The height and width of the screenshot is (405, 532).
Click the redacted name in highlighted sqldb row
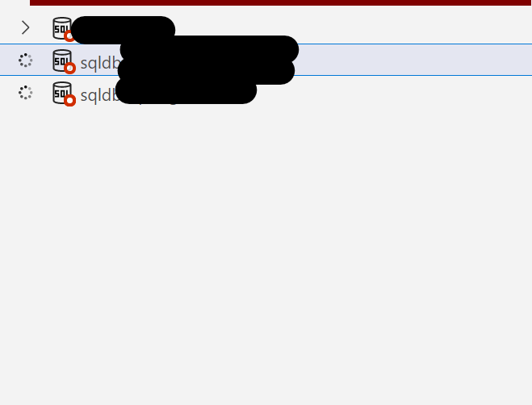click(x=207, y=60)
